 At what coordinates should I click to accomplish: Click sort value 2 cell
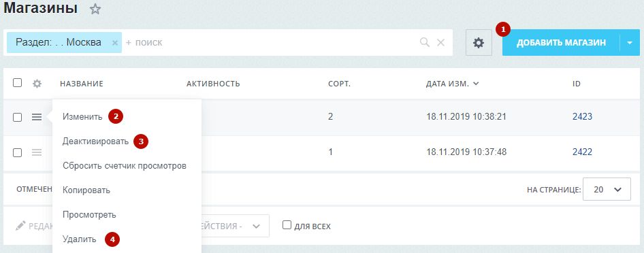coord(331,117)
